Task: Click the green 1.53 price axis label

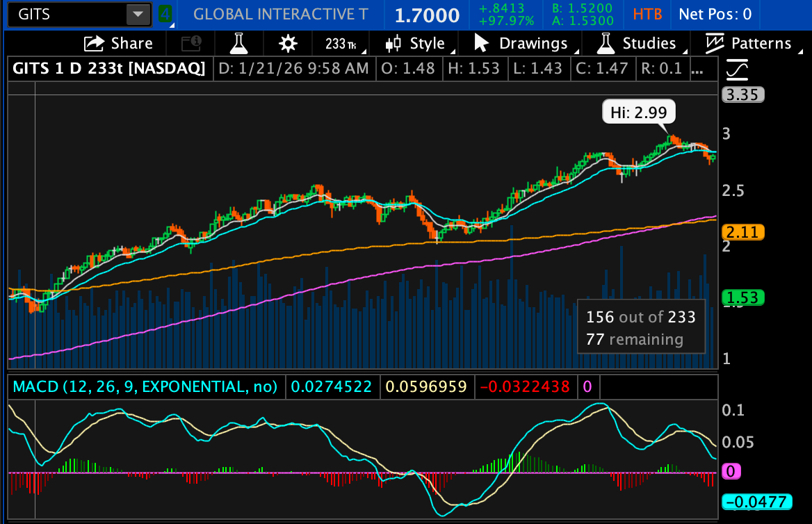Action: (x=743, y=298)
